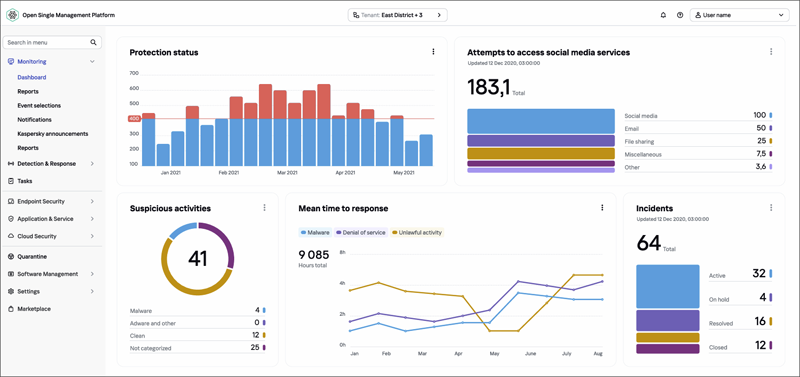Expand the Detection & Response chevron
This screenshot has height=377, width=800.
coord(92,164)
